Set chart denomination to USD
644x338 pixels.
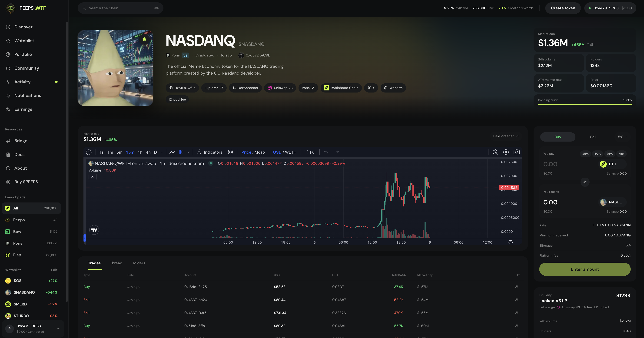pos(277,152)
